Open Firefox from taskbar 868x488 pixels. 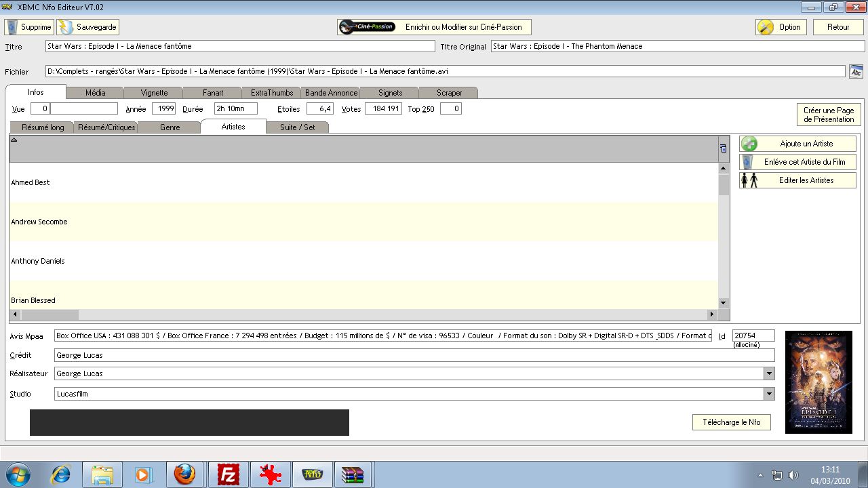click(x=184, y=474)
